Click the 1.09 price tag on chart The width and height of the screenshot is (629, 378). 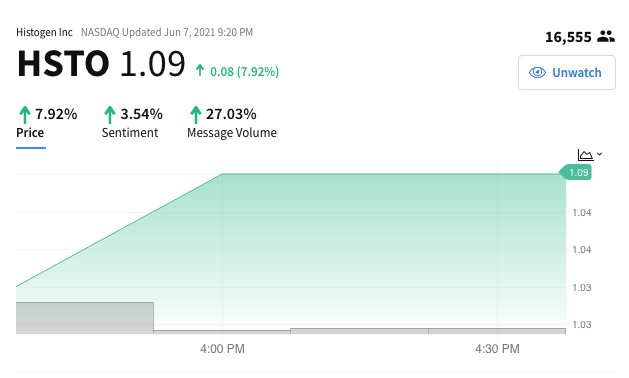(576, 173)
